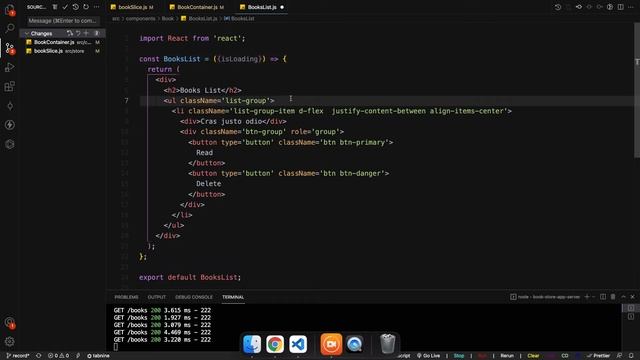640x360 pixels.
Task: Open the Accounts icon in activity bar
Action: (x=9, y=322)
